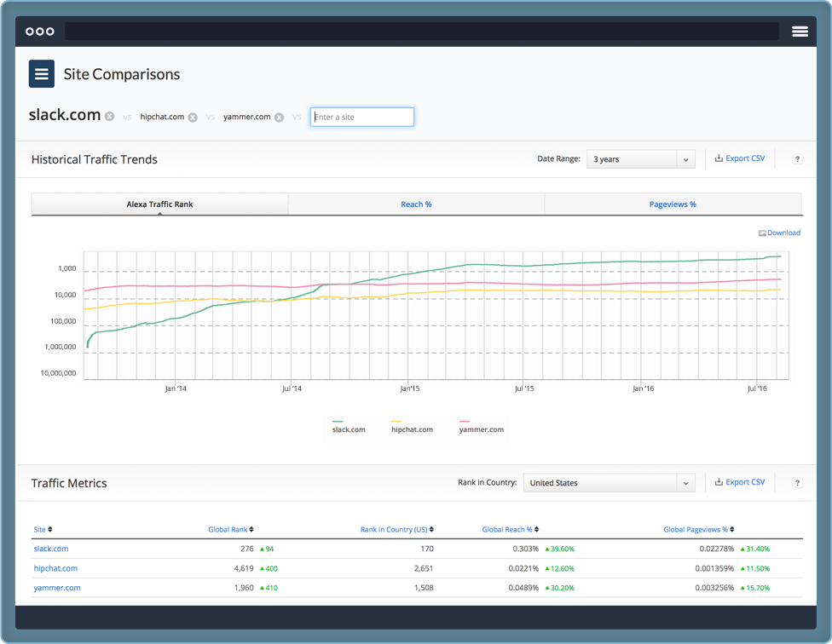Click the slack.com title text
This screenshot has height=644, width=832.
pos(64,114)
